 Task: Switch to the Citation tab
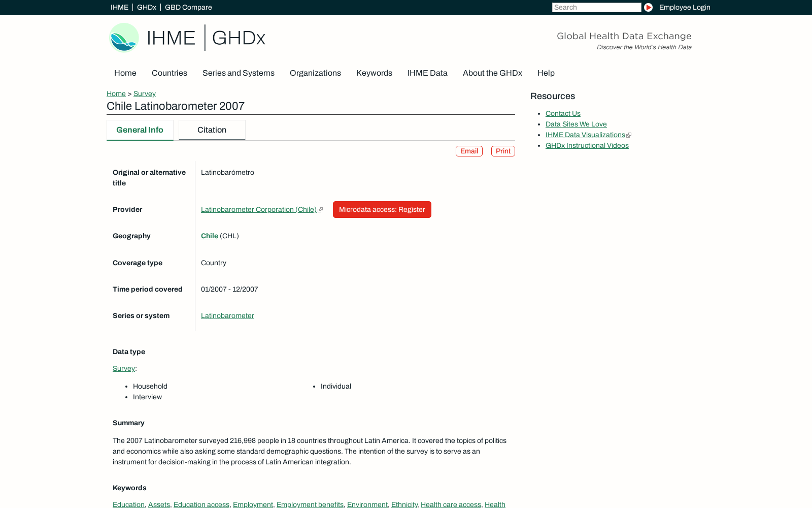212,130
